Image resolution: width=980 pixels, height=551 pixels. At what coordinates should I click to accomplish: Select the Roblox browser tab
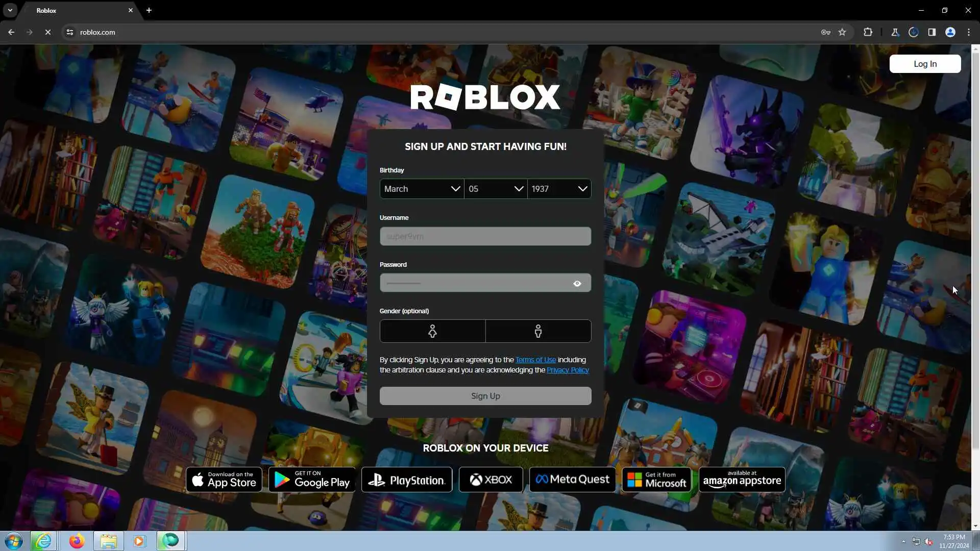coord(77,10)
